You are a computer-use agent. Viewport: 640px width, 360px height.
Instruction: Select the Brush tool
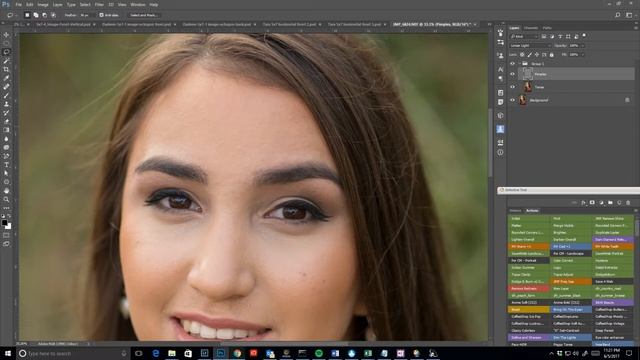pos(6,96)
